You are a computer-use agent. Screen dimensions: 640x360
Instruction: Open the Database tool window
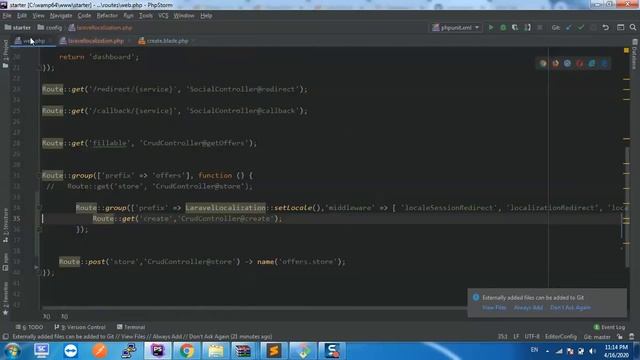[x=635, y=54]
